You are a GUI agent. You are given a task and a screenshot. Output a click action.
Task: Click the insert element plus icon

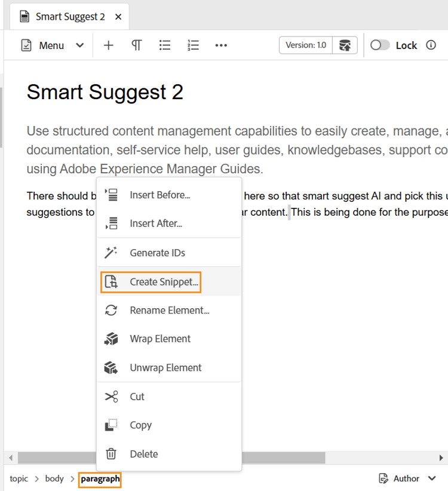click(108, 45)
